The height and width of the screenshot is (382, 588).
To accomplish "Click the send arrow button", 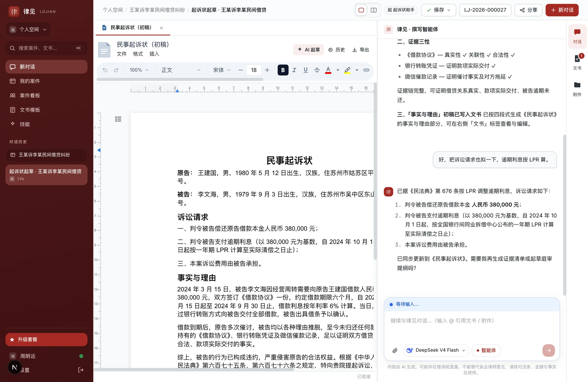I will click(548, 350).
